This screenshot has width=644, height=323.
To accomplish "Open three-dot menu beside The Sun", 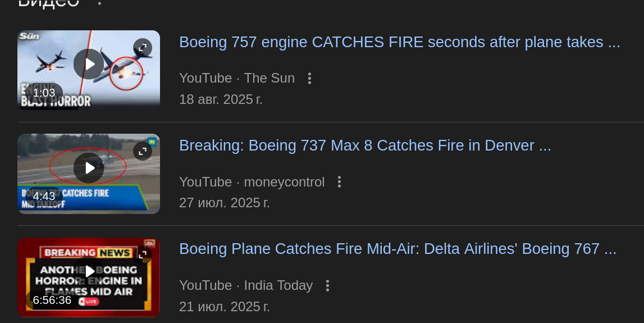I will 309,79.
